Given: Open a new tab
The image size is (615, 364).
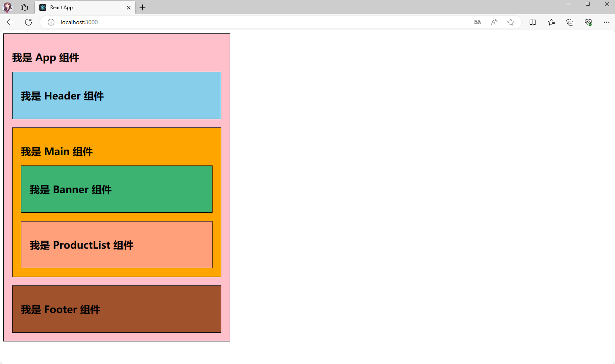Looking at the screenshot, I should click(143, 8).
